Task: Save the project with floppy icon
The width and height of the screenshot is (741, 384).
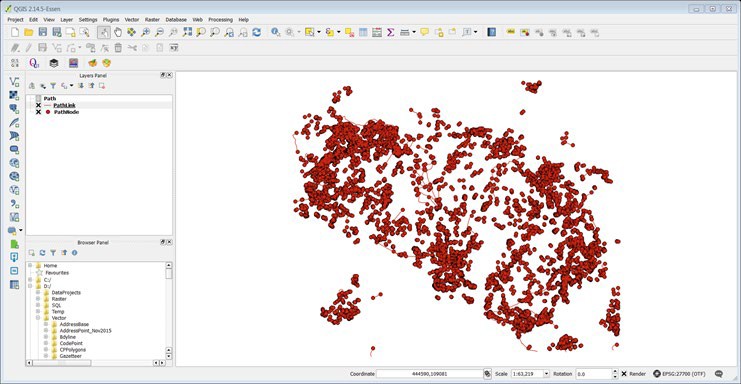Action: point(43,32)
